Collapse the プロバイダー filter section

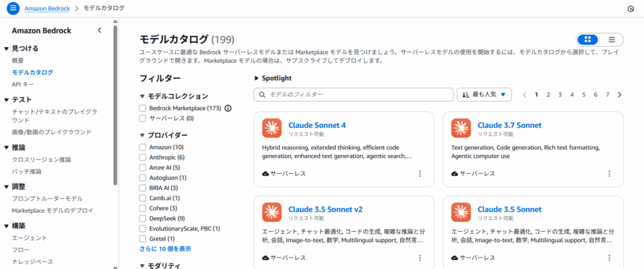(x=143, y=135)
